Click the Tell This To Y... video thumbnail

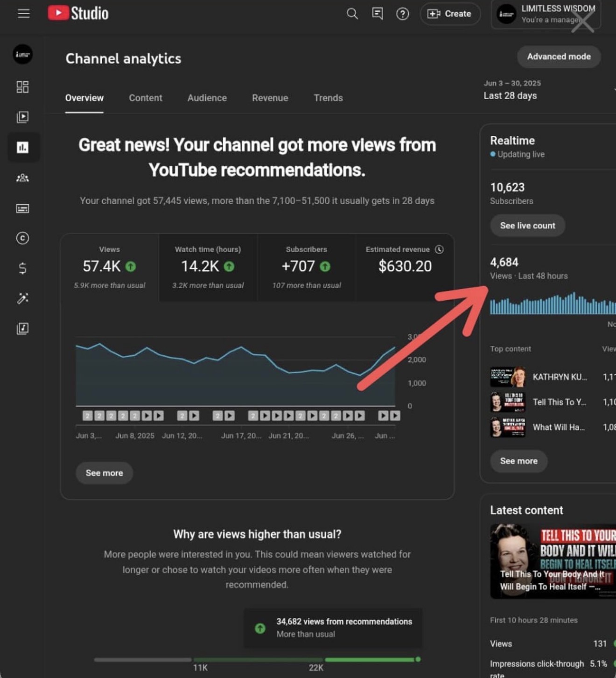coord(508,402)
